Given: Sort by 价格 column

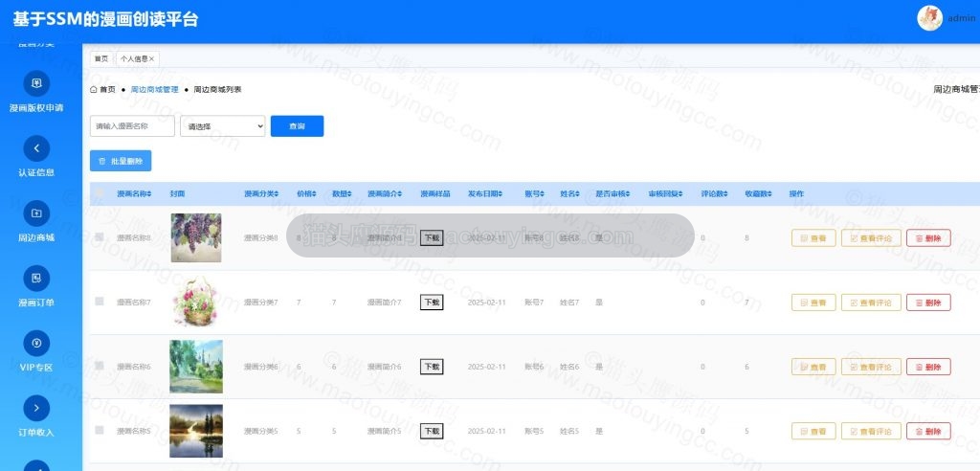Looking at the screenshot, I should (x=314, y=194).
